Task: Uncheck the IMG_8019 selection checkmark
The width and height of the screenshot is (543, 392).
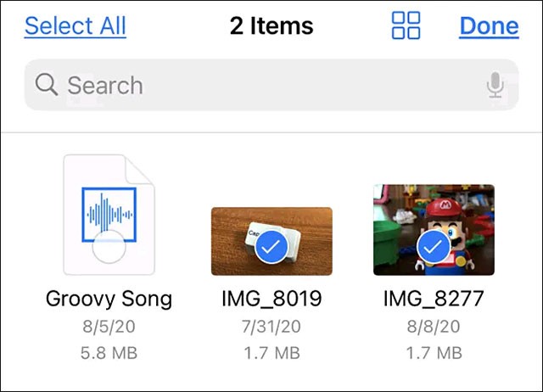Action: point(271,248)
